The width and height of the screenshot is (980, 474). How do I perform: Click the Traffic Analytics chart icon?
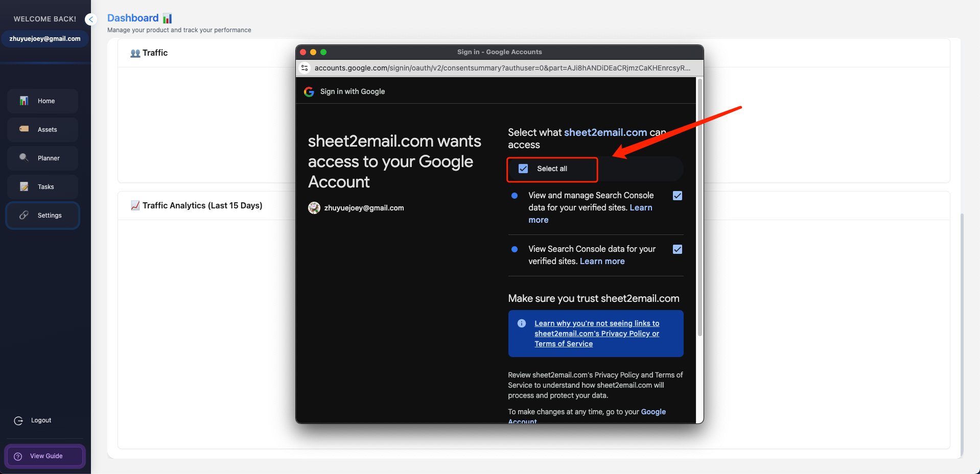(135, 205)
